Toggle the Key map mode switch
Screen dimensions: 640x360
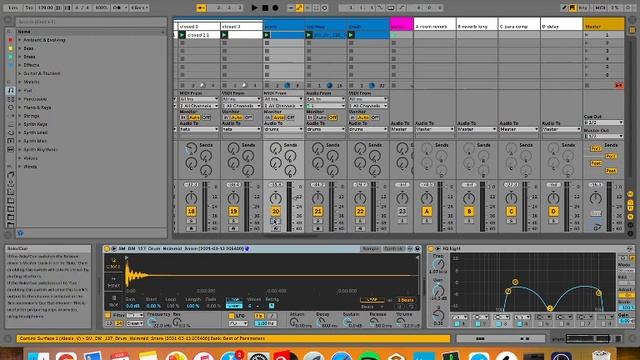(582, 7)
